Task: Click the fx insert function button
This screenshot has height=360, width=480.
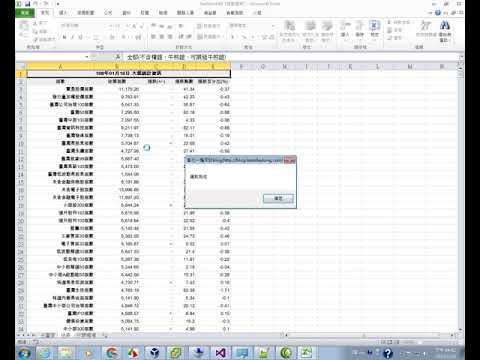Action: click(x=117, y=57)
